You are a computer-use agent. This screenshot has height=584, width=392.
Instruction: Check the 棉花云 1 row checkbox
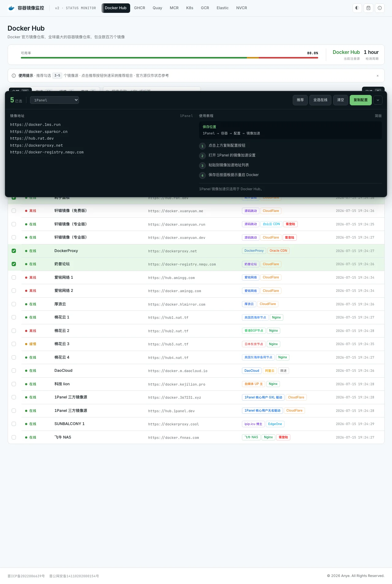[14, 317]
